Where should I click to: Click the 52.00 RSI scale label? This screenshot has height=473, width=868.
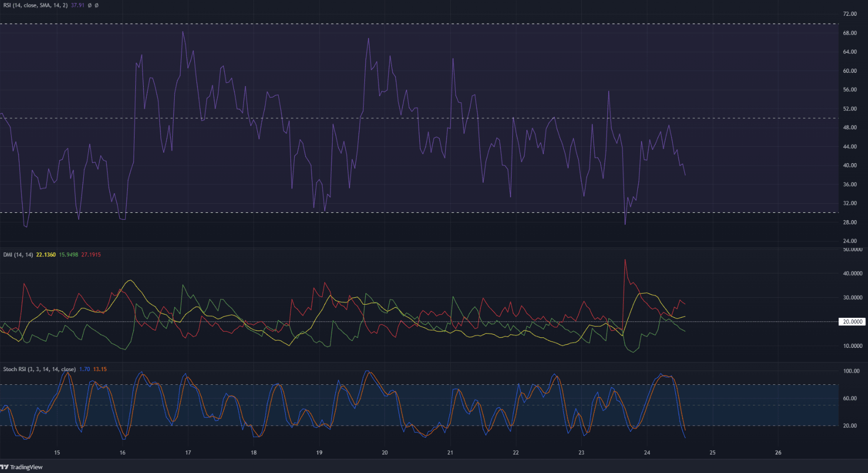850,109
